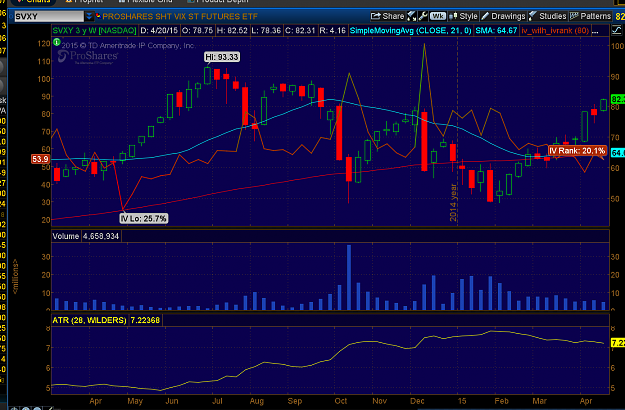625x410 pixels.
Task: Open the Drawings menu
Action: [x=503, y=16]
